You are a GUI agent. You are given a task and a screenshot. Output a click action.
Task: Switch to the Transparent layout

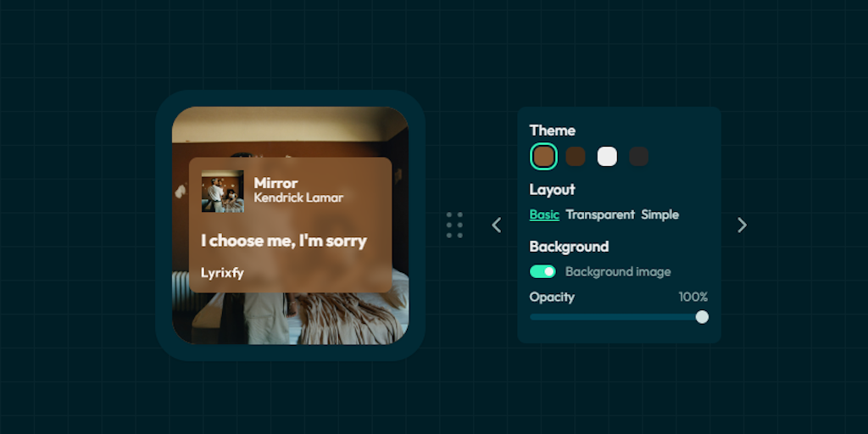600,214
